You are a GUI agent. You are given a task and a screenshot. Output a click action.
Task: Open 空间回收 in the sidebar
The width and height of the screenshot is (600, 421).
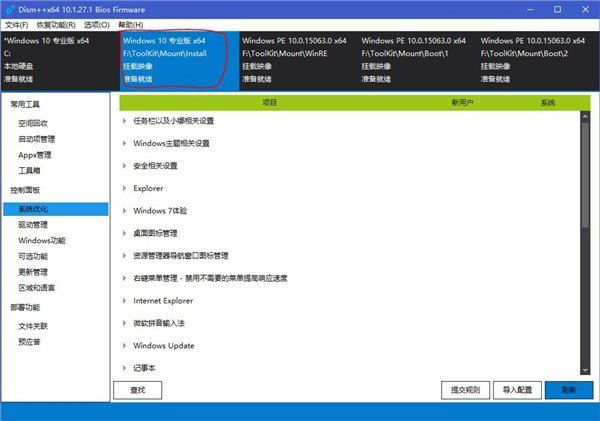click(x=33, y=123)
